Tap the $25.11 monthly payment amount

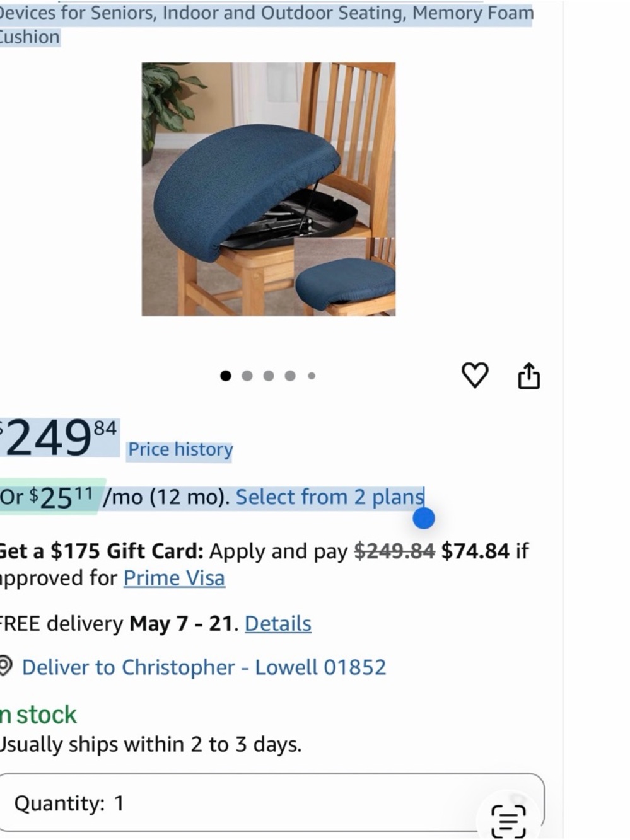tap(61, 497)
